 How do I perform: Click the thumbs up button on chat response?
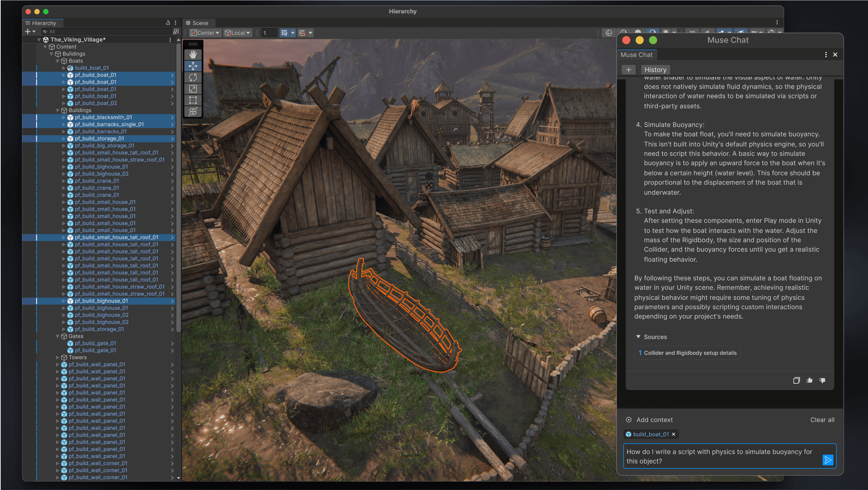810,380
